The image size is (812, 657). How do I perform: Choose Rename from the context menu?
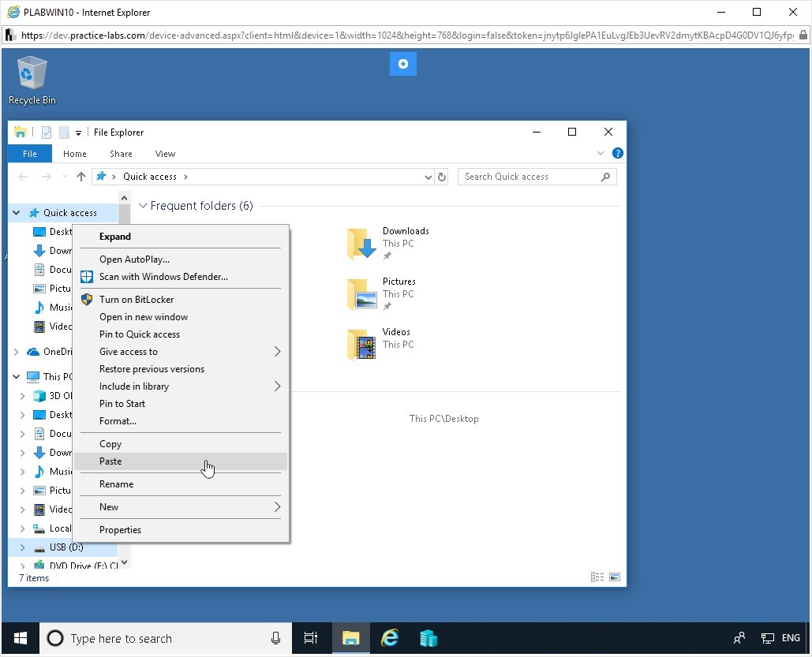180,484
